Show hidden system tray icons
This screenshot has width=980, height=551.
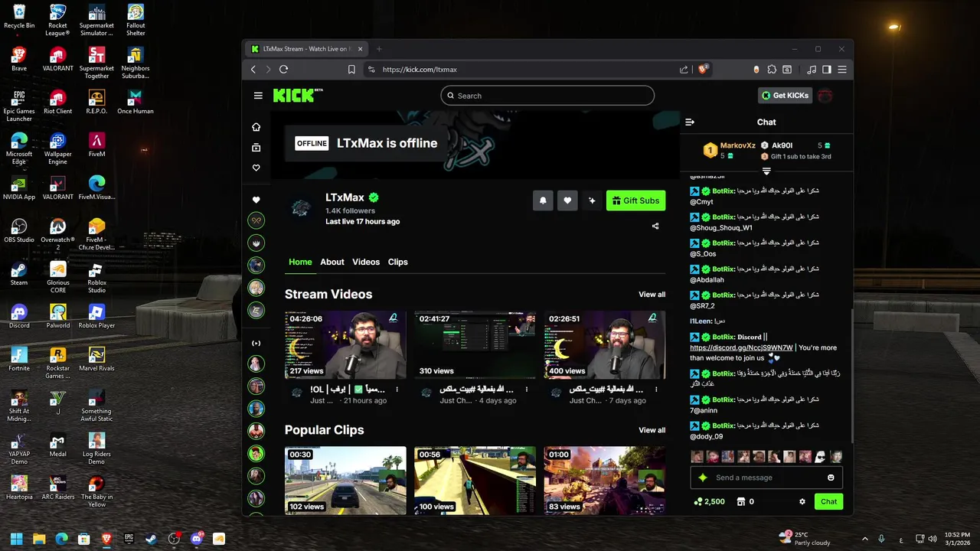(865, 539)
